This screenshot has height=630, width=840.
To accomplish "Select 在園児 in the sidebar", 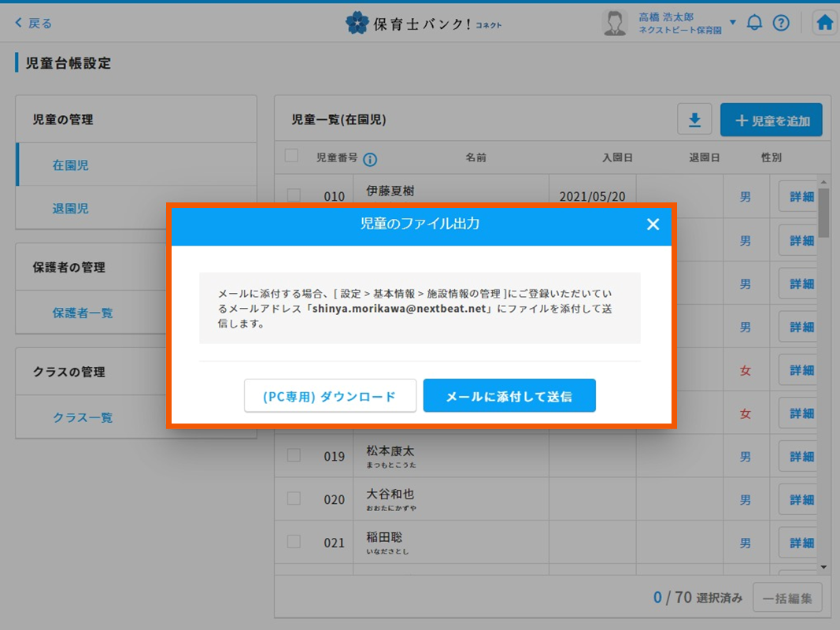I will click(x=71, y=165).
